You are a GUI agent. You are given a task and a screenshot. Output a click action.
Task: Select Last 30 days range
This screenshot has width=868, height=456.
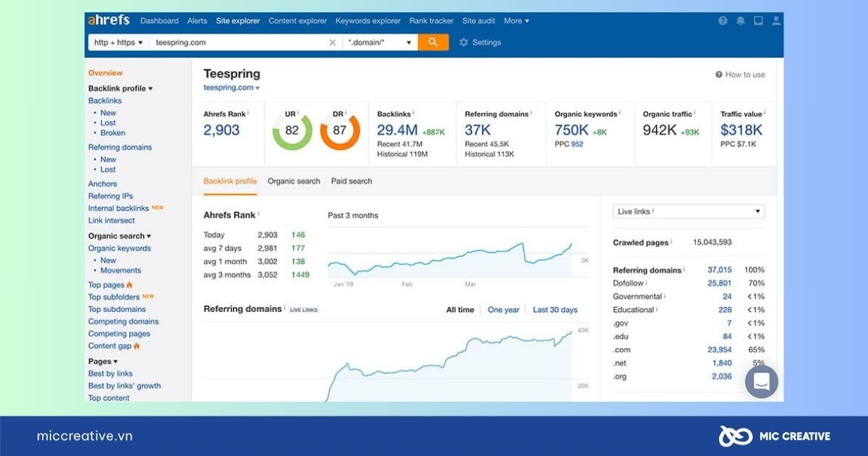(555, 310)
